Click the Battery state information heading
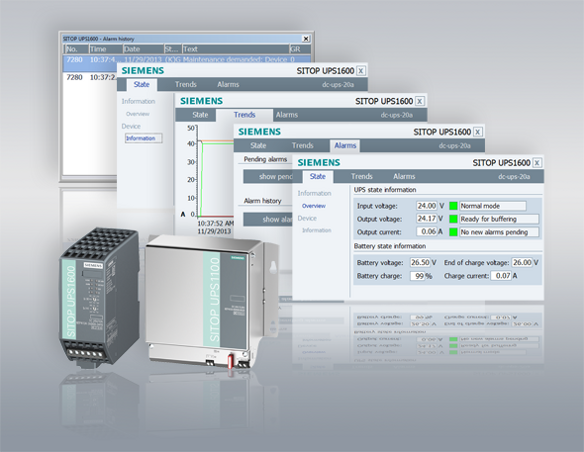The height and width of the screenshot is (452, 584). click(390, 246)
